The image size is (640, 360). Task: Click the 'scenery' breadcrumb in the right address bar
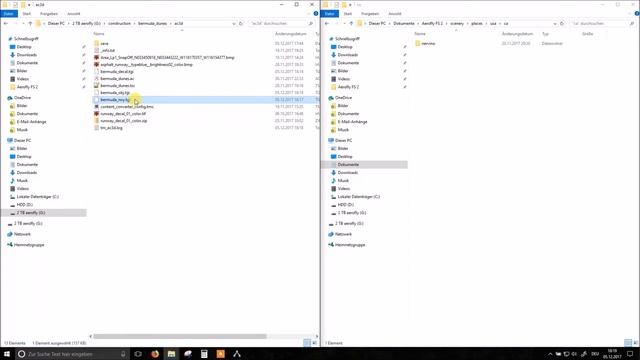tap(457, 24)
